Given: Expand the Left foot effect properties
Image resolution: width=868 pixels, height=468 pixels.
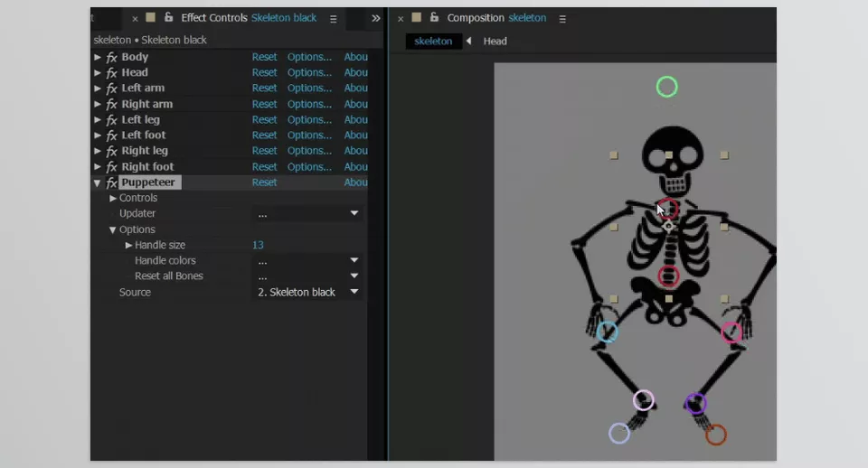Looking at the screenshot, I should pos(98,135).
